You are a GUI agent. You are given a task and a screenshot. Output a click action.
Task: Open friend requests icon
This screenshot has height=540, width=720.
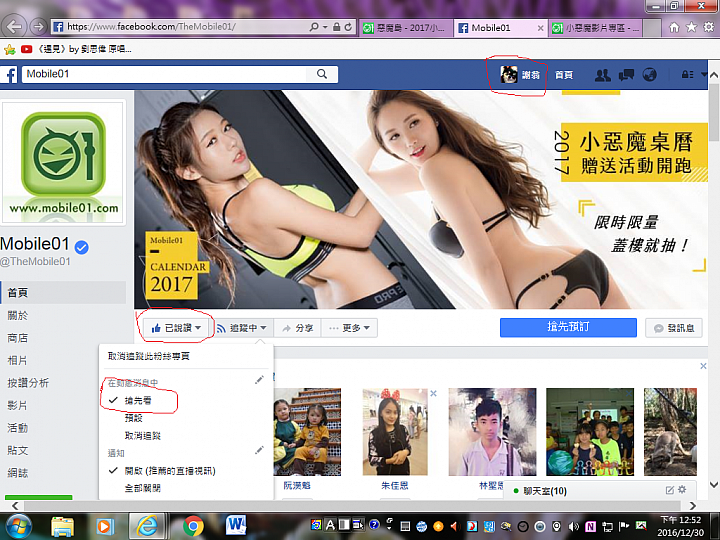(x=602, y=75)
